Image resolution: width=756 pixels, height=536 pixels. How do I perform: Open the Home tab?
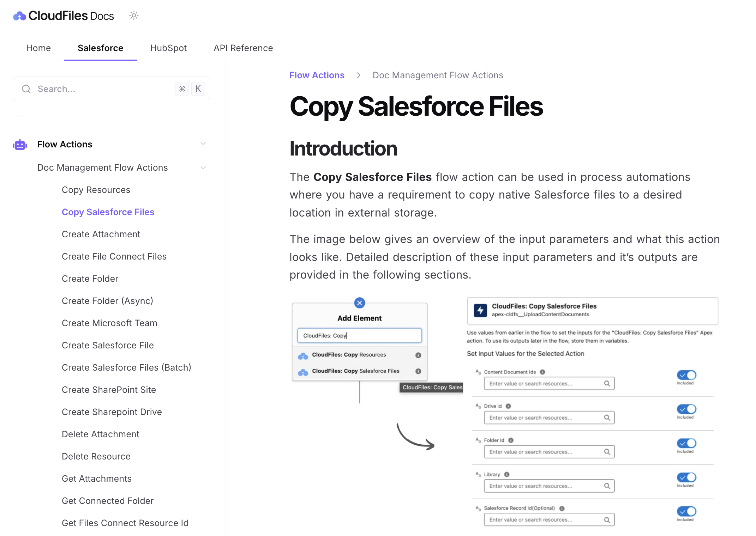(x=38, y=48)
